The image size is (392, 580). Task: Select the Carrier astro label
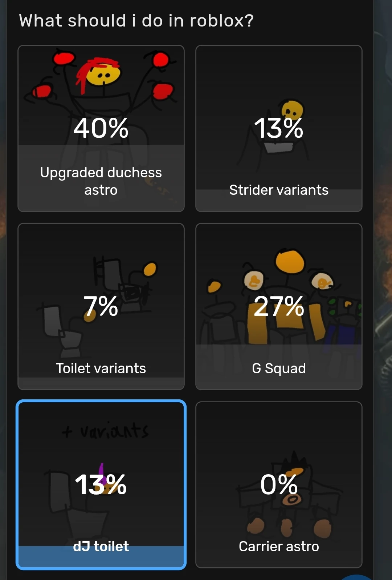pyautogui.click(x=279, y=547)
